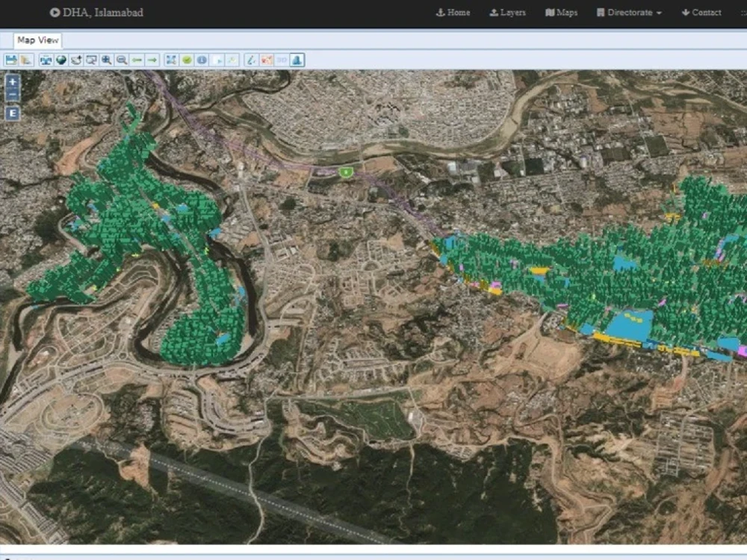Open the Contact page link
The width and height of the screenshot is (747, 560).
703,12
